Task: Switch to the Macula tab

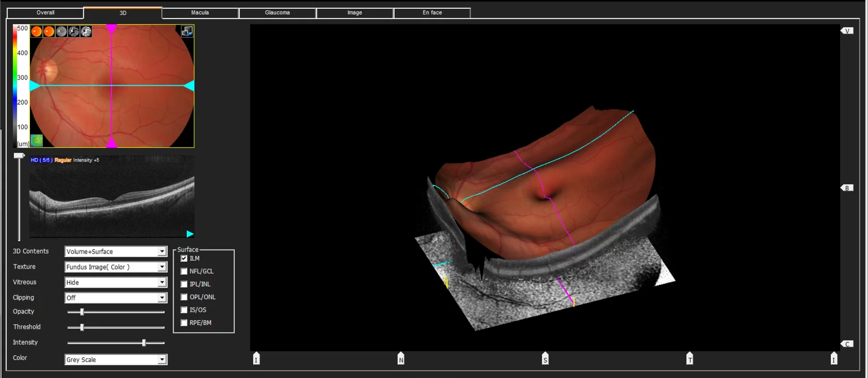Action: (200, 12)
